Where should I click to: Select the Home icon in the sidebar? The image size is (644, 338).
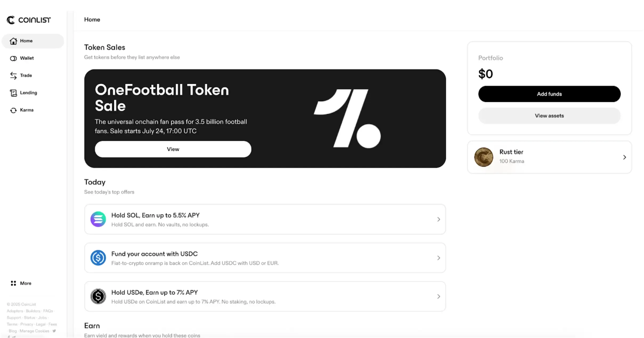click(13, 41)
